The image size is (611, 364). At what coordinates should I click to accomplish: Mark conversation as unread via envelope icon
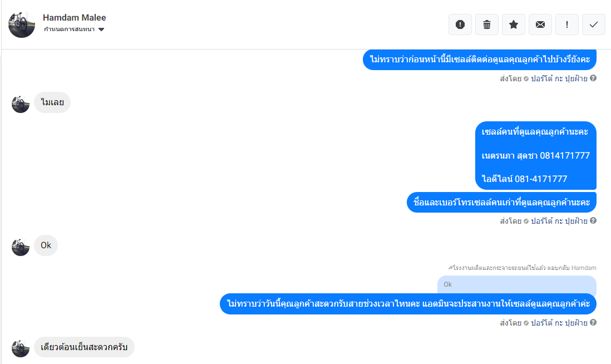pyautogui.click(x=540, y=24)
